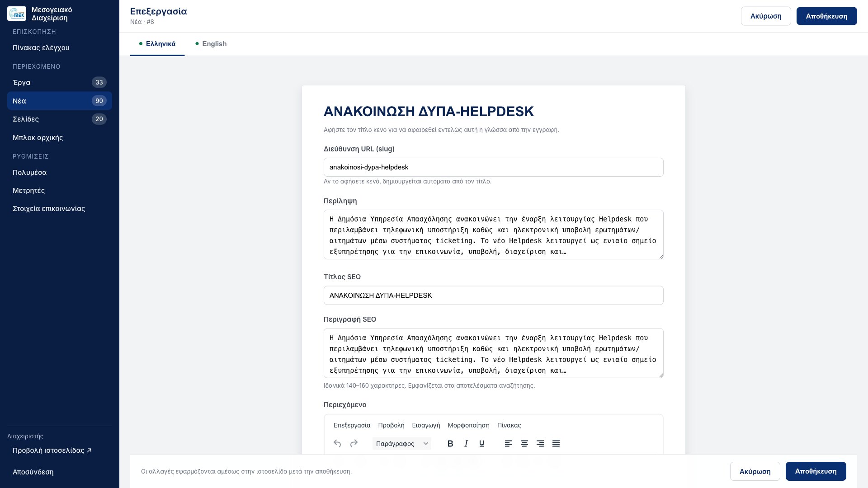Click the Νέα · #8 breadcrumb text
The width and height of the screenshot is (868, 488).
pos(142,22)
